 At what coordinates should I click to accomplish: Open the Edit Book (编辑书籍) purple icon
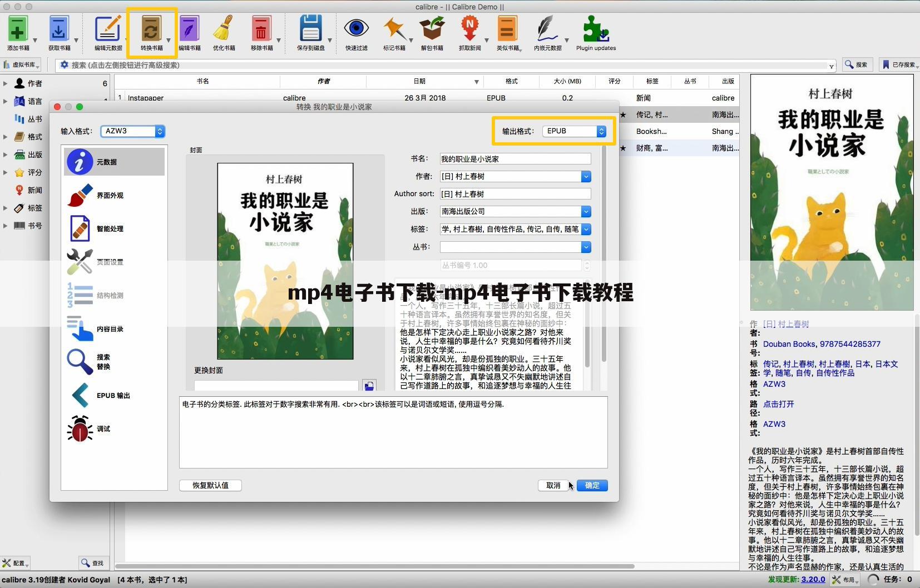click(189, 29)
